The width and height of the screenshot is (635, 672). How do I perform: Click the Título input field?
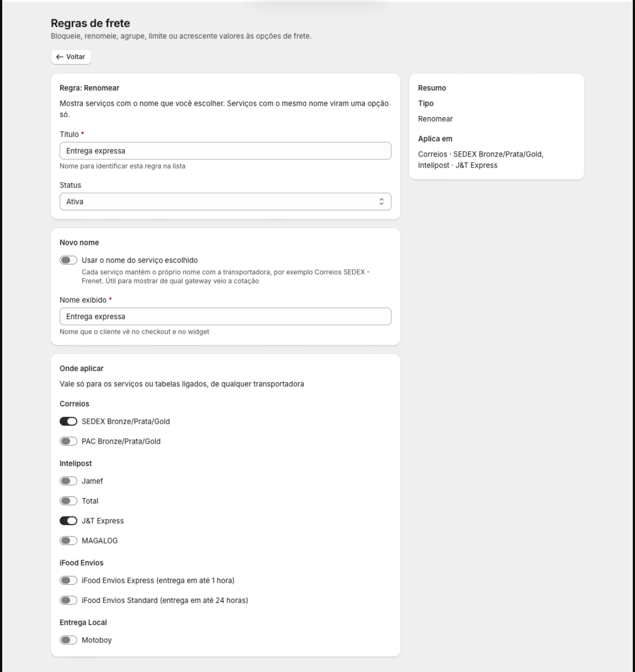[x=226, y=151]
